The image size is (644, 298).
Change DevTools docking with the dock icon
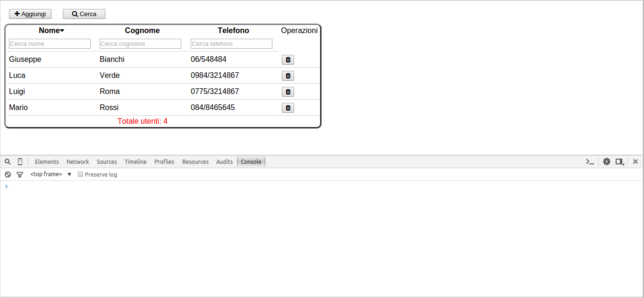(x=619, y=162)
